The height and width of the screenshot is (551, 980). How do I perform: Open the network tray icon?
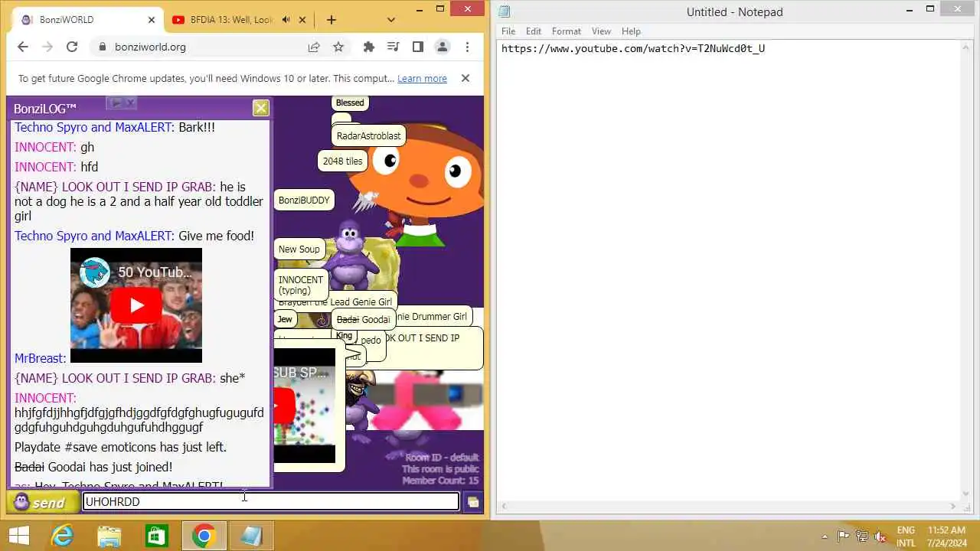[x=862, y=536]
